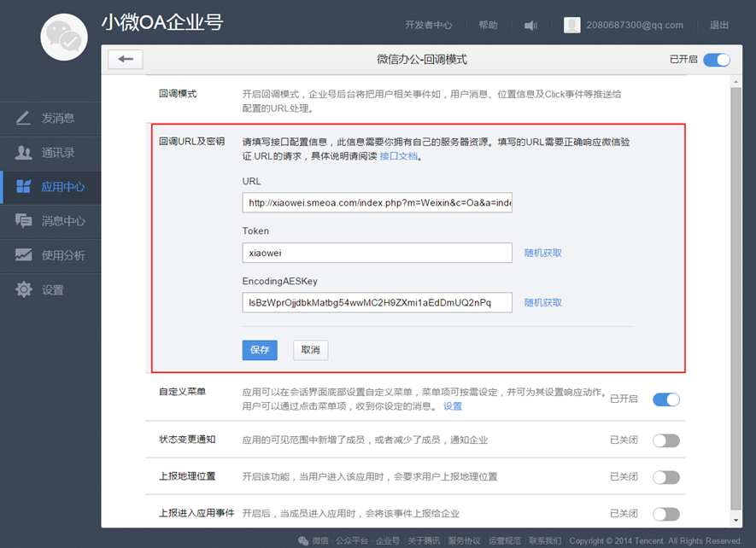Open the 设置 link for 自定义菜单
Screen dimensions: 756x548
[x=453, y=406]
